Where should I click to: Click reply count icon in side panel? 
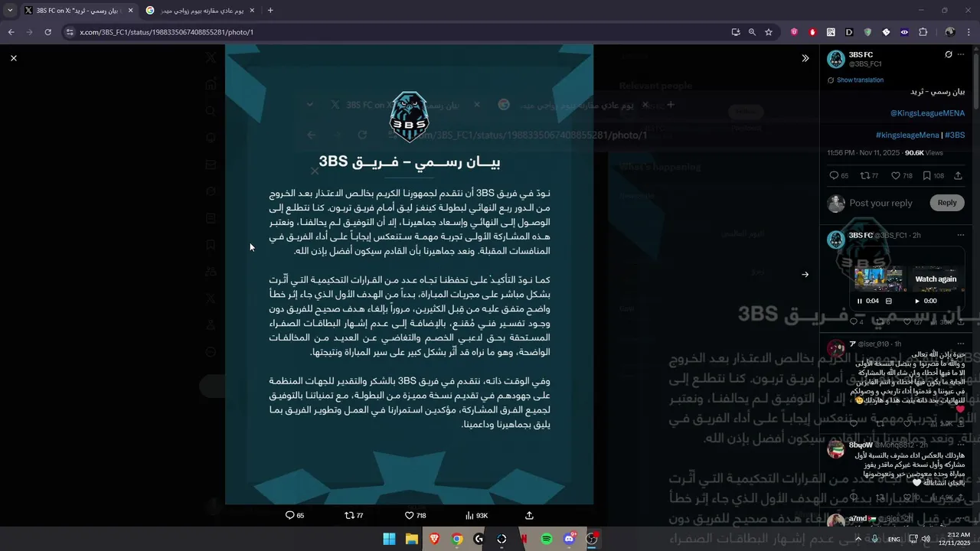[x=834, y=176]
